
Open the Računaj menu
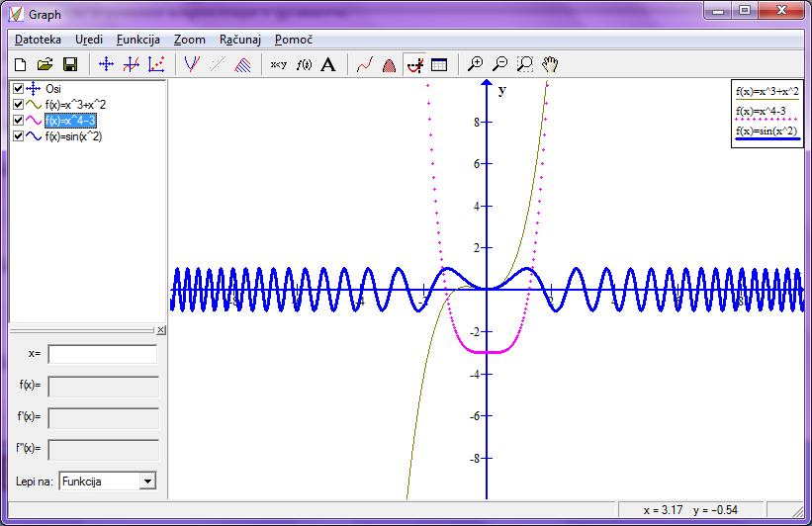tap(240, 40)
